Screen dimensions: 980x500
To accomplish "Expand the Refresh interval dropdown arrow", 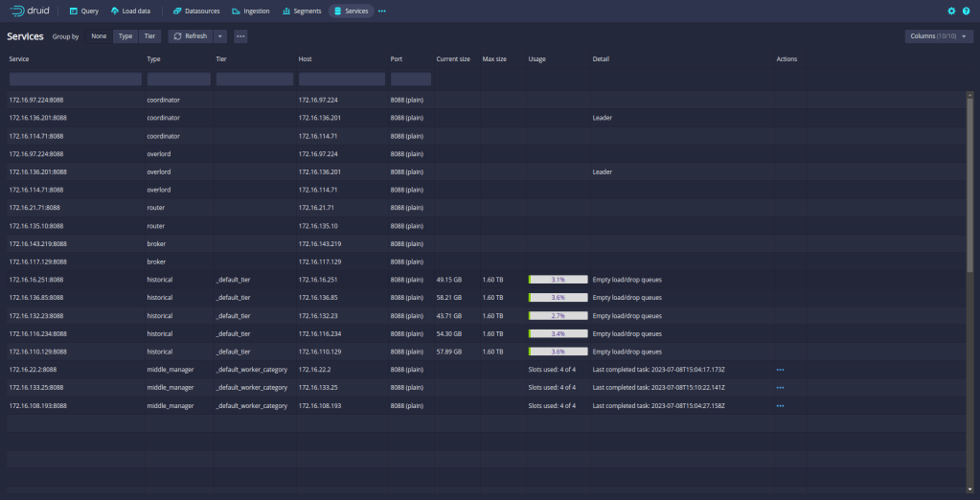I will (x=220, y=36).
